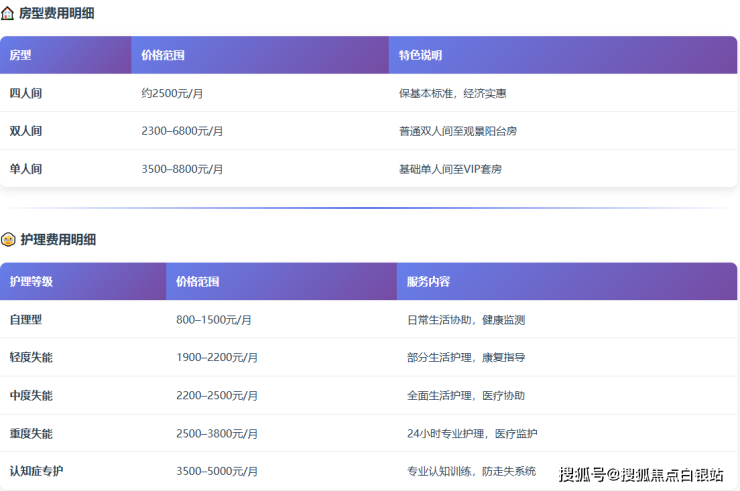Image resolution: width=740 pixels, height=491 pixels.
Task: Click the 护理费用明细 section heading
Action: [58, 240]
